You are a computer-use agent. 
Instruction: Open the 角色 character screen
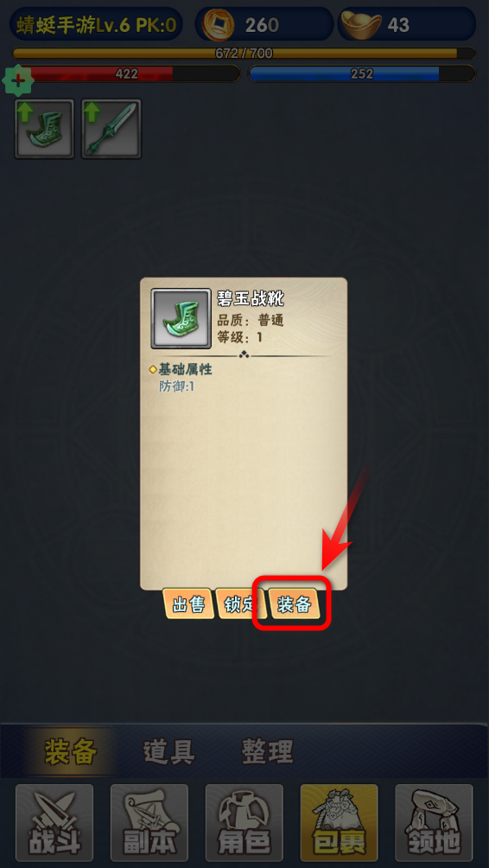244,821
